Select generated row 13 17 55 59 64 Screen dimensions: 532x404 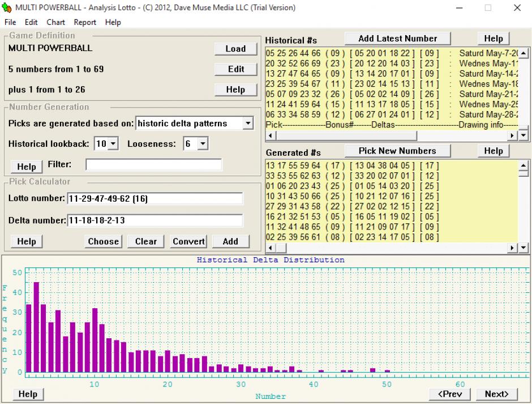click(x=392, y=166)
